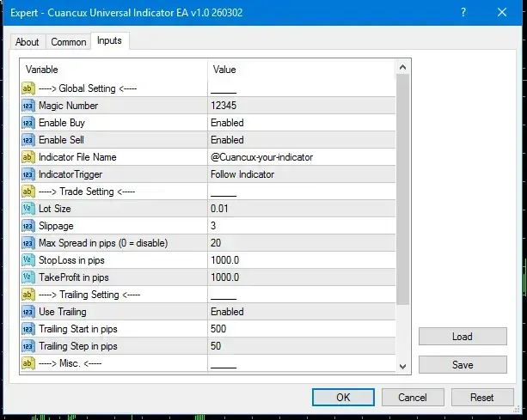Select the Trailing Start in pips label
Viewport: 527px width, 420px height.
click(x=78, y=329)
